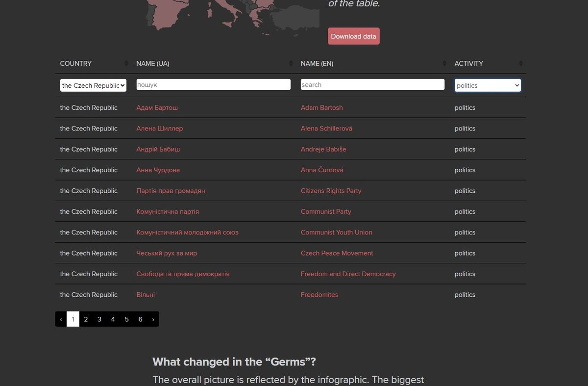Go to pagination page 4
Viewport: 588px width, 386px height.
pyautogui.click(x=113, y=319)
